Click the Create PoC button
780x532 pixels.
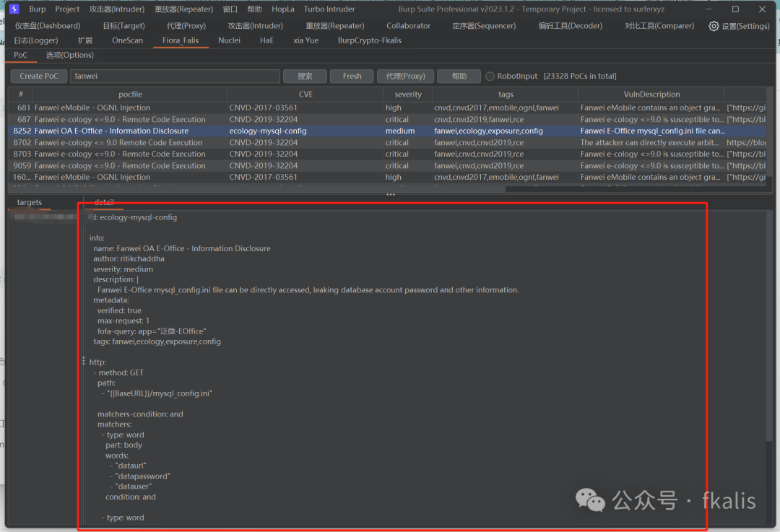[x=39, y=76]
